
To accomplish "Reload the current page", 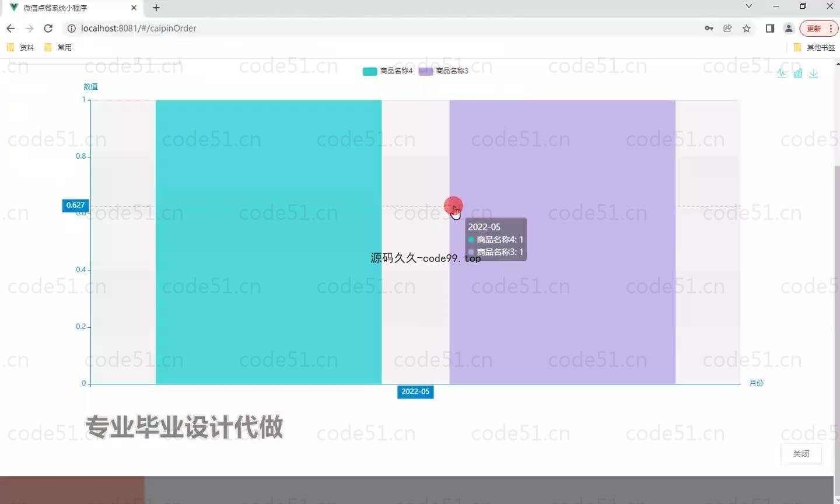I will point(48,28).
